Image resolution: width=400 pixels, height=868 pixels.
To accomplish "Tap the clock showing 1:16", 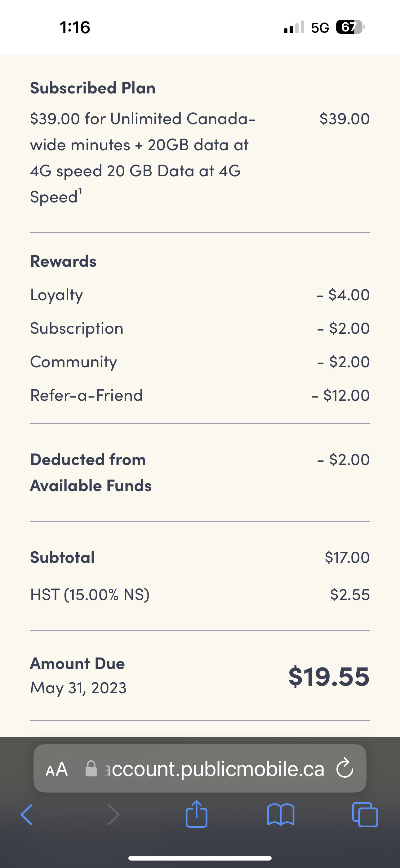I will 75,28.
